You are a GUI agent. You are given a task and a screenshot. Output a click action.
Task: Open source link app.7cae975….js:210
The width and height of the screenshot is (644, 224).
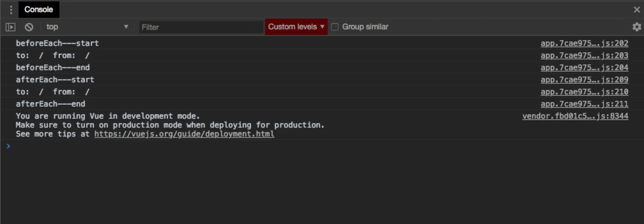click(x=584, y=92)
